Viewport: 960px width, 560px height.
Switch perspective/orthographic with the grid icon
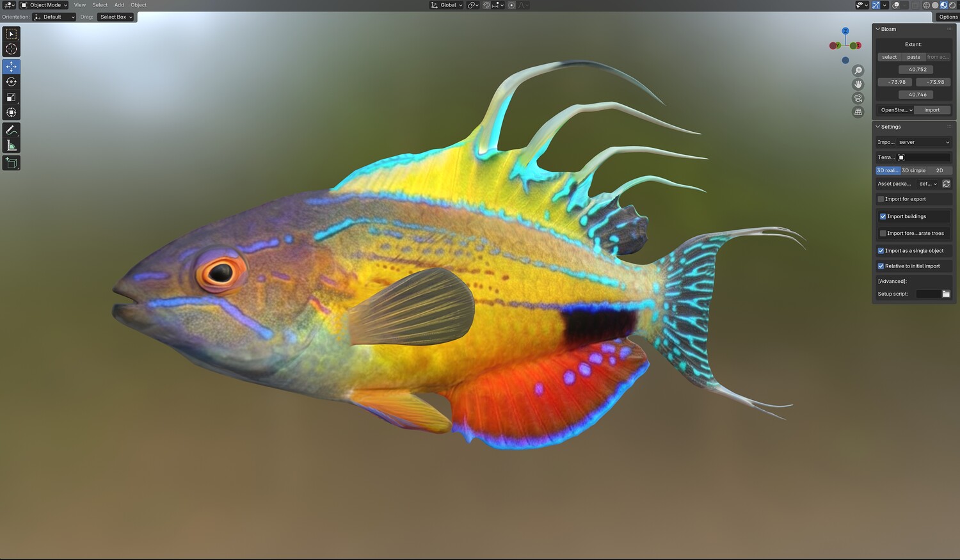pos(858,112)
